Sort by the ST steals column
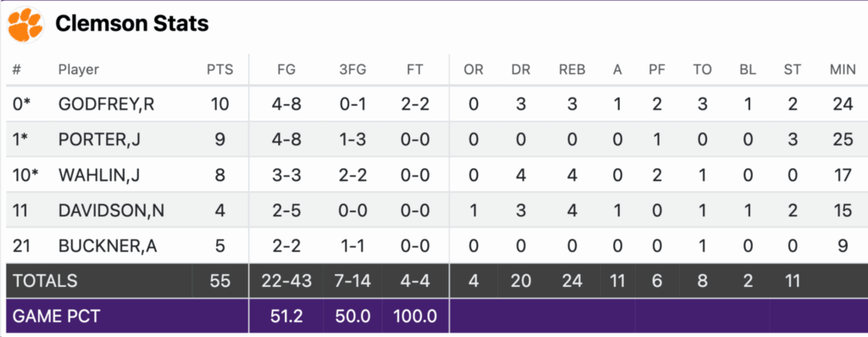 [793, 70]
